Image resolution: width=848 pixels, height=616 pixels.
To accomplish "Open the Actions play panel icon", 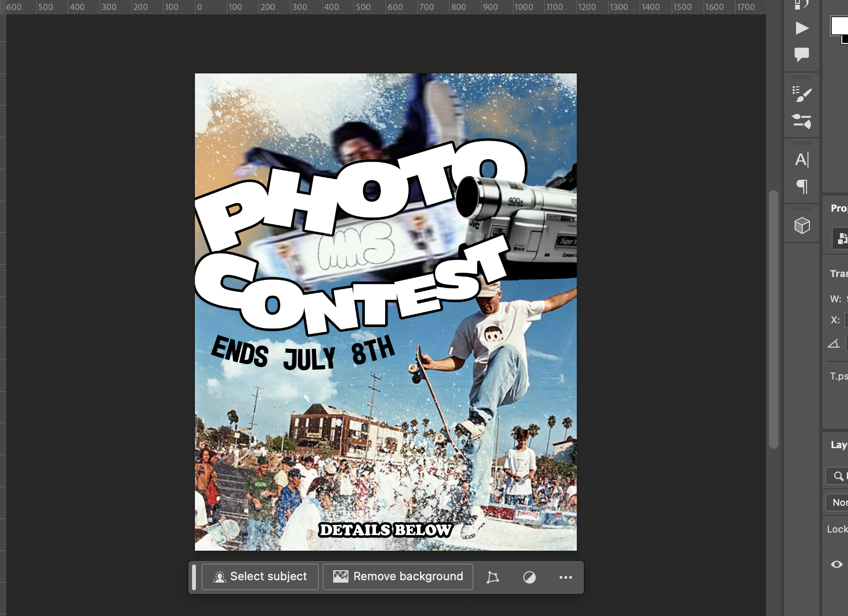I will pyautogui.click(x=802, y=29).
